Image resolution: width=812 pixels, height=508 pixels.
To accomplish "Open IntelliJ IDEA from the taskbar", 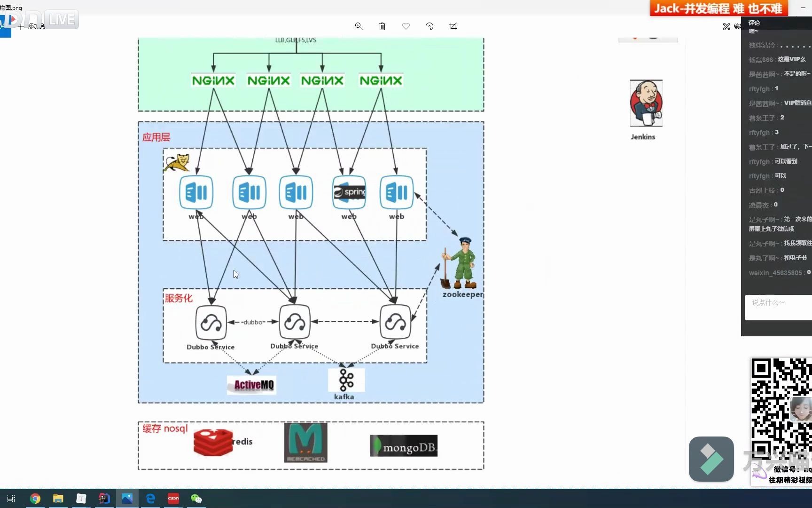I will [x=104, y=499].
